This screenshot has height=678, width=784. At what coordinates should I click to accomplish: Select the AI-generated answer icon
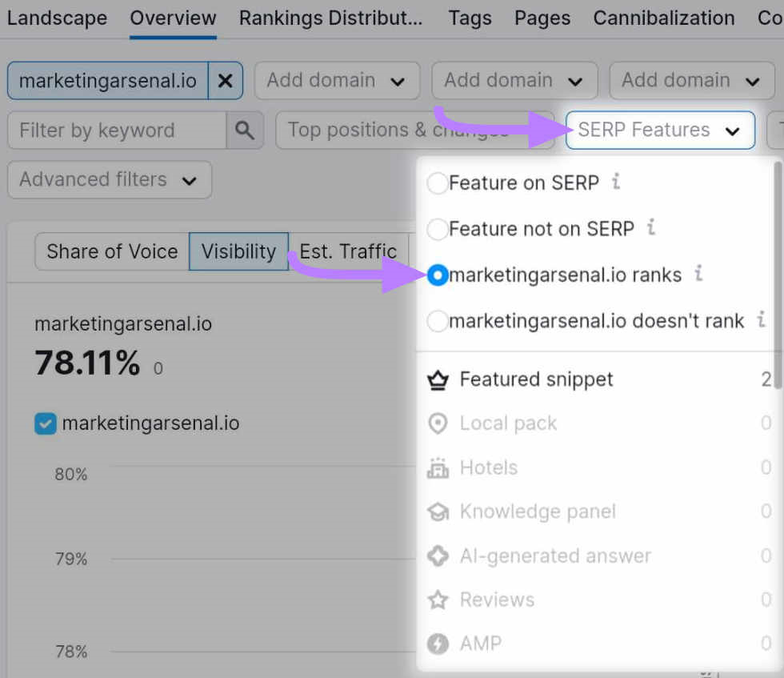pos(438,556)
